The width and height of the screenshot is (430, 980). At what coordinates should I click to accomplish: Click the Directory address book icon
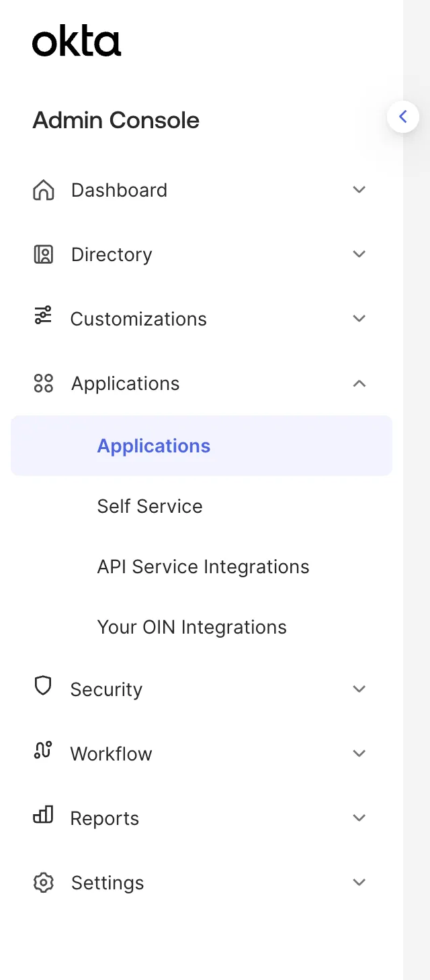[44, 254]
